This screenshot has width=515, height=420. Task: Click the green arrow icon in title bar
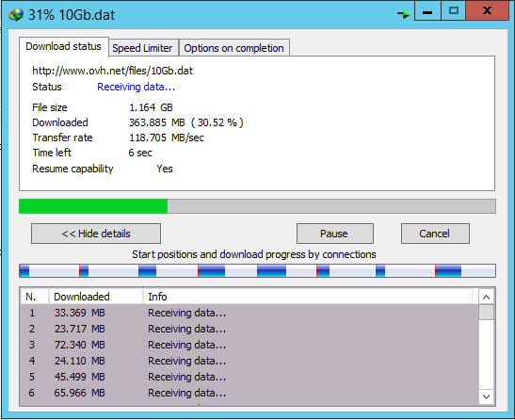403,14
